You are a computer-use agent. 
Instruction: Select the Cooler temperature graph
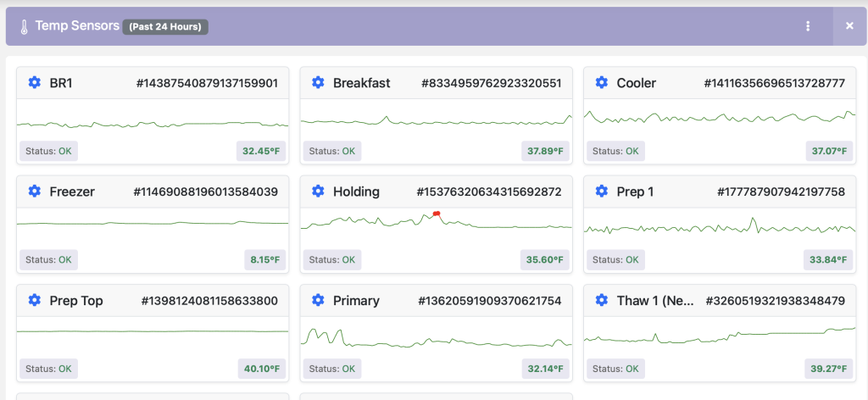pos(720,117)
